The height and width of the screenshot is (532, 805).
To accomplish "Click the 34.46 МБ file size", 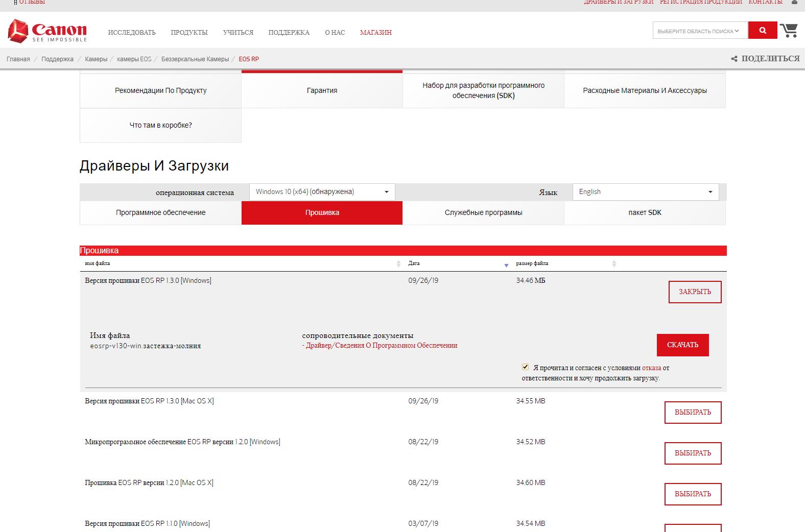I will pos(531,281).
